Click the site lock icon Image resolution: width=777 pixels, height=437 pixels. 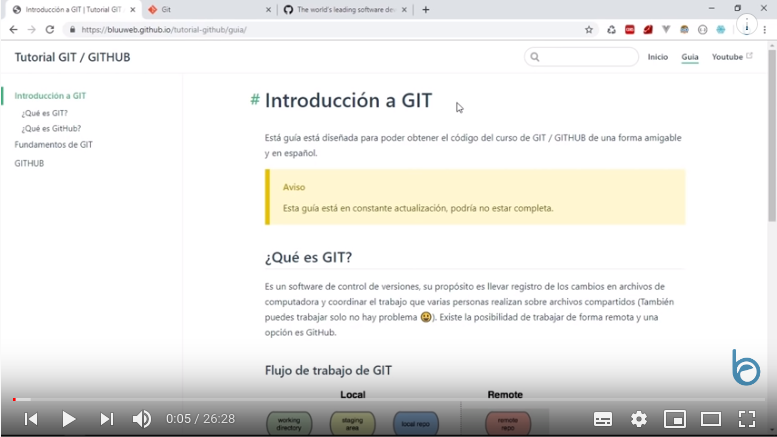click(x=72, y=30)
